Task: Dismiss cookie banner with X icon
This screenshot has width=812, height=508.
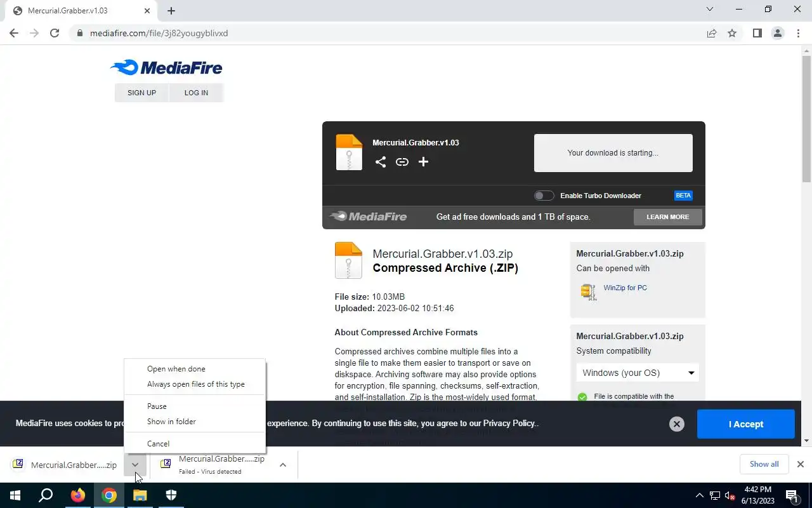Action: 677,424
